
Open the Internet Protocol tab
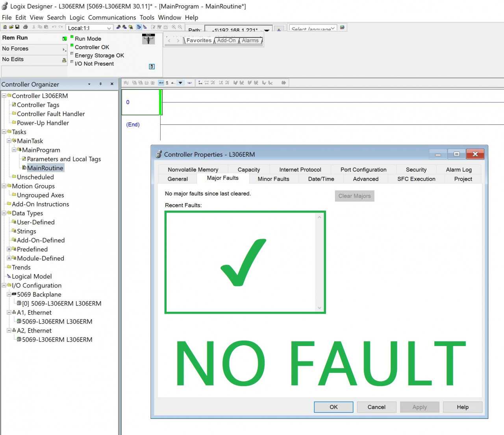pyautogui.click(x=300, y=170)
